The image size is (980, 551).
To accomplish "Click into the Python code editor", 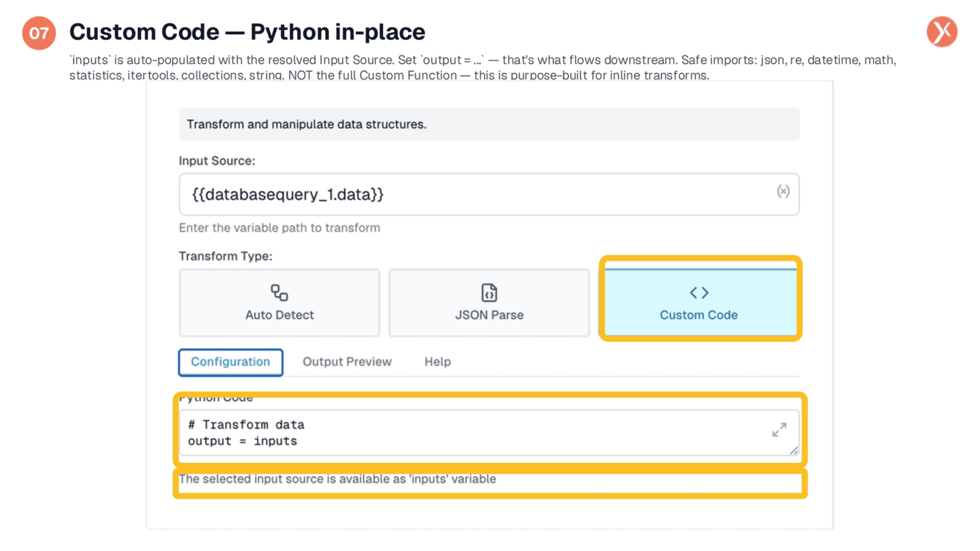I will [x=489, y=433].
